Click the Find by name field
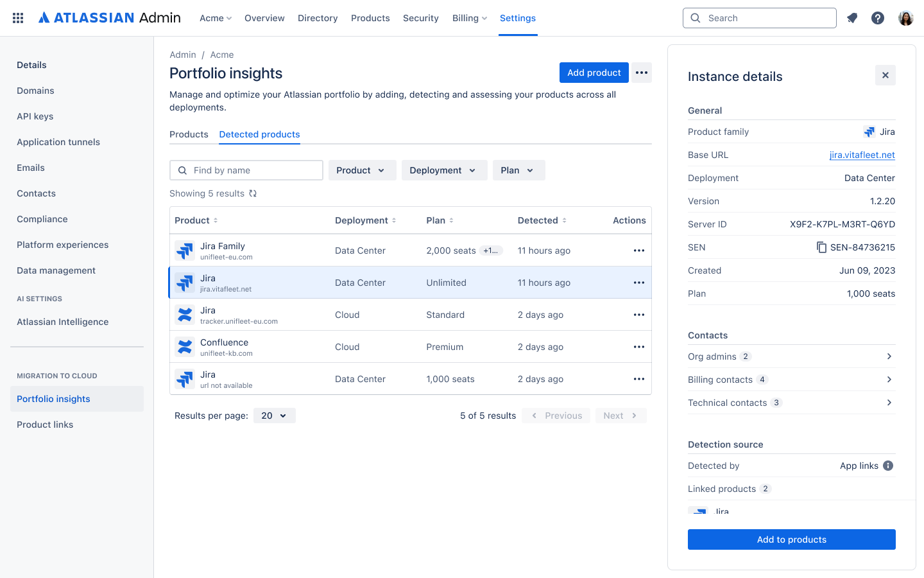Viewport: 924px width, 578px height. (x=246, y=170)
